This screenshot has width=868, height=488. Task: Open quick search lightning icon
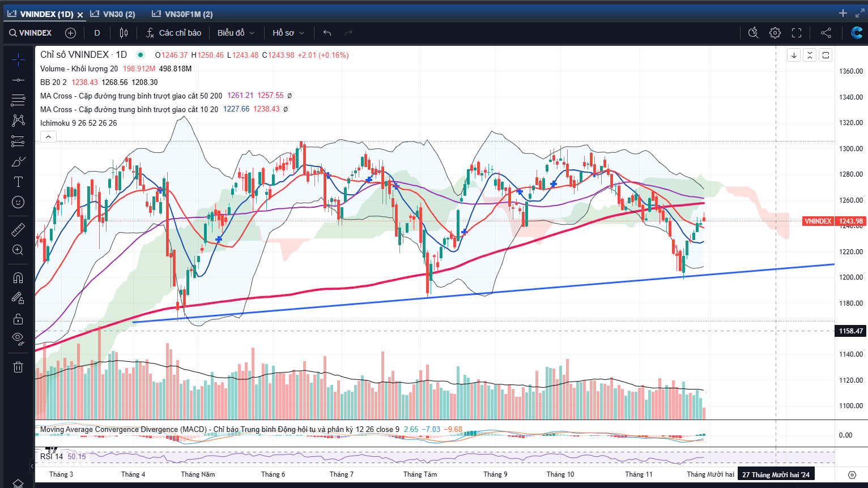tap(753, 33)
